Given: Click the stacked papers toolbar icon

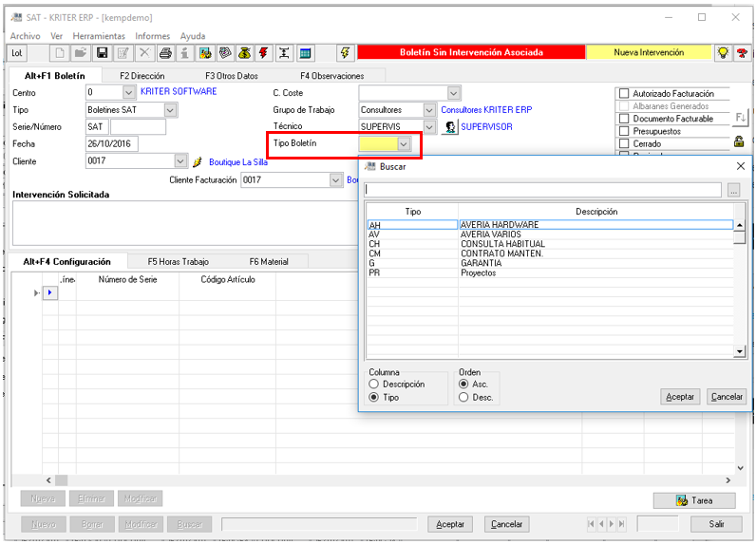Looking at the screenshot, I should click(x=225, y=53).
